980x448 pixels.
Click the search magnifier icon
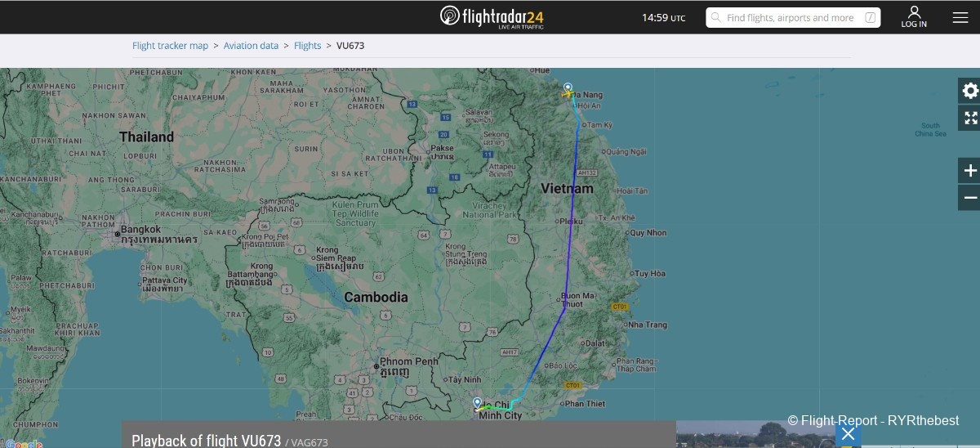coord(715,18)
